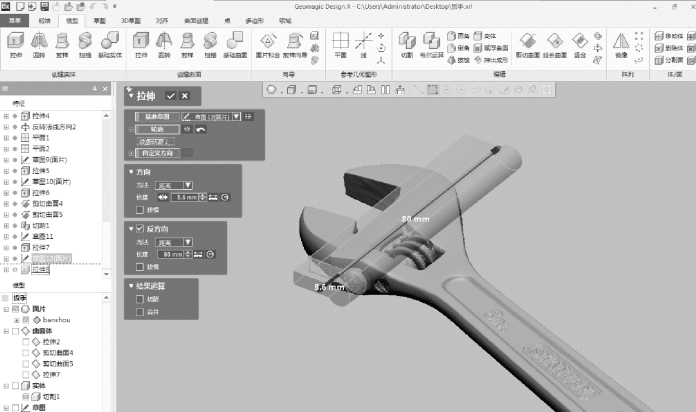Select the solid 放样 (Loft) tool in 创建实体 group
The height and width of the screenshot is (412, 696).
pyautogui.click(x=62, y=45)
